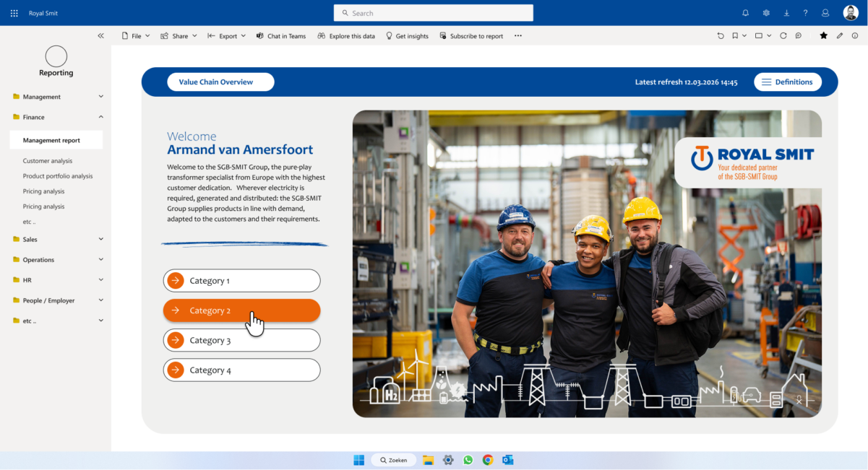Open the help question mark icon
868x470 pixels.
(x=806, y=13)
